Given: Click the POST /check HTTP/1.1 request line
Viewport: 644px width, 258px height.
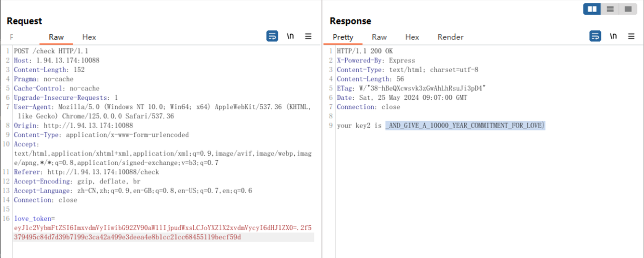Looking at the screenshot, I should [45, 51].
